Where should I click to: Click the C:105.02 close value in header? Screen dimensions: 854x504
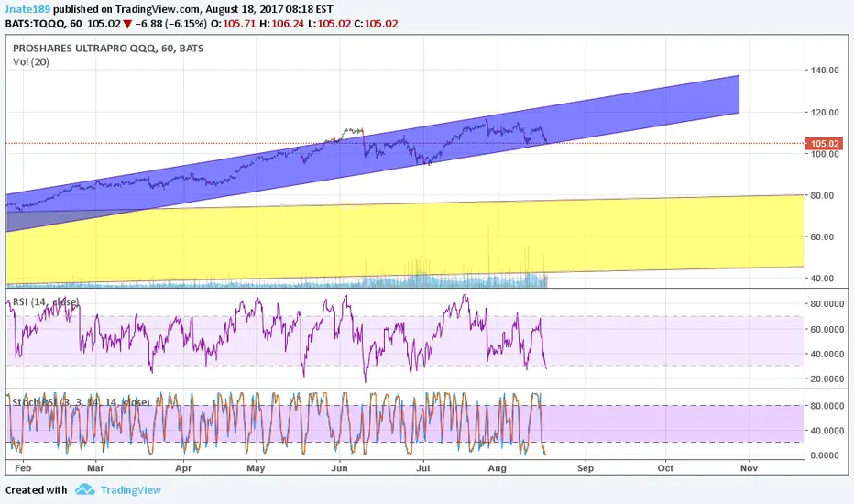tap(376, 24)
